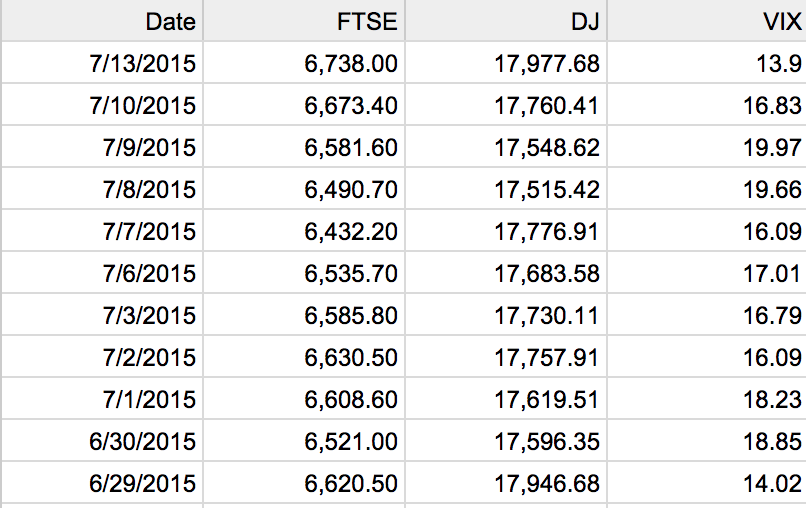806x508 pixels.
Task: Highlight the 6,620.50 FTSE cell
Action: 304,483
